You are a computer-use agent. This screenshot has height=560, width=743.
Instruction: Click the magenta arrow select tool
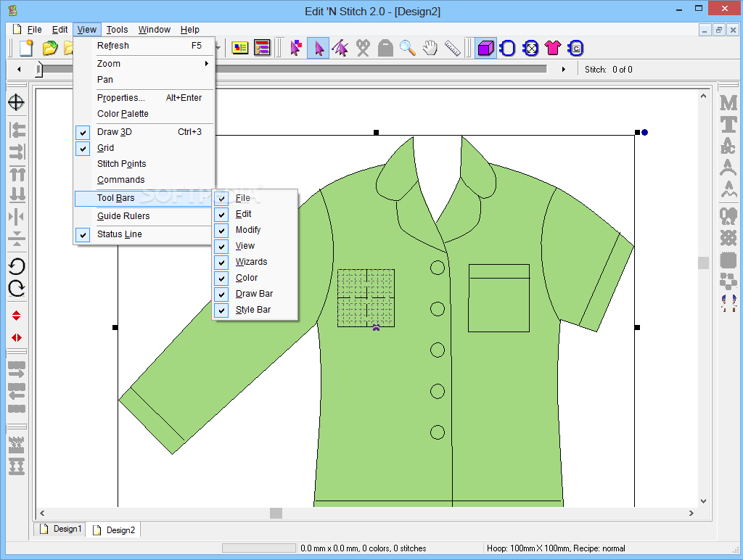319,48
